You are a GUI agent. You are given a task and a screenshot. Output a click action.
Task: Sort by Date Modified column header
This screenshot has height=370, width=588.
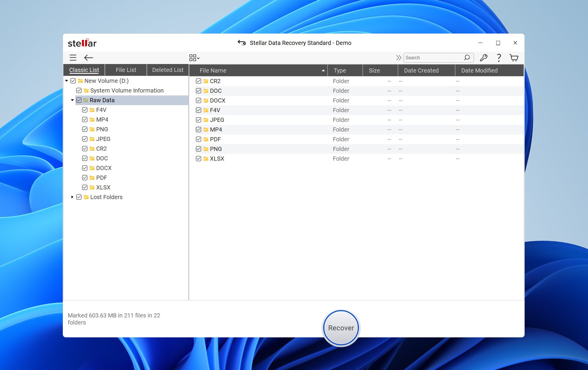point(489,70)
